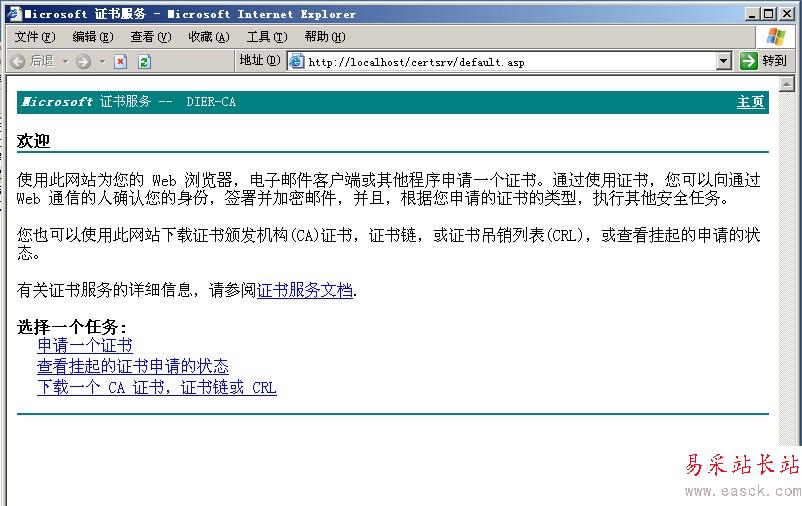Screen dimensions: 802x506
Task: Follow the 主页 link in header
Action: (x=750, y=102)
